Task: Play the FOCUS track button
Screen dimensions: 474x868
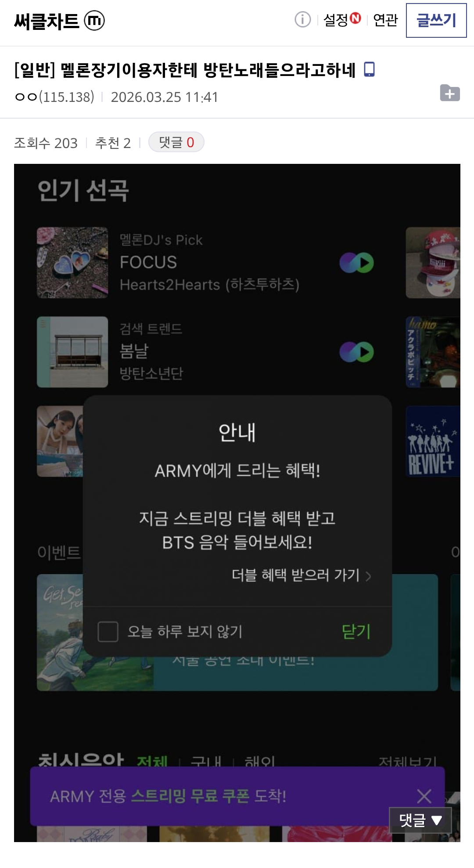Action: pyautogui.click(x=356, y=263)
